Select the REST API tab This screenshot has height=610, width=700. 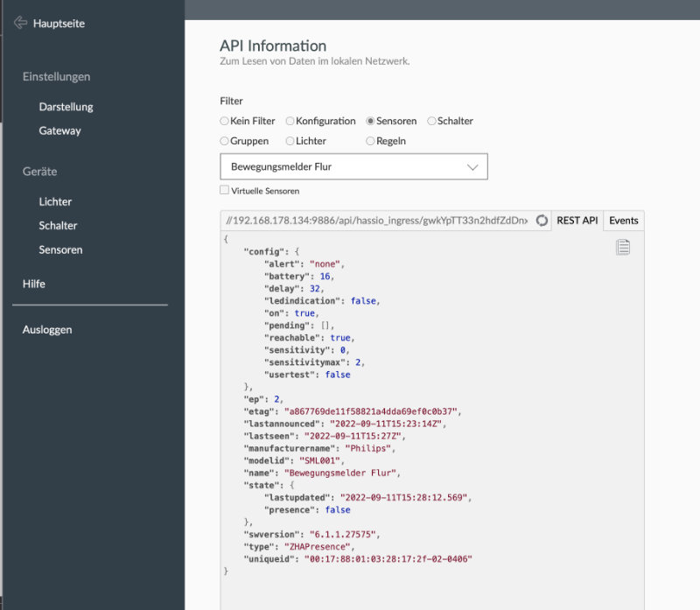pyautogui.click(x=576, y=221)
